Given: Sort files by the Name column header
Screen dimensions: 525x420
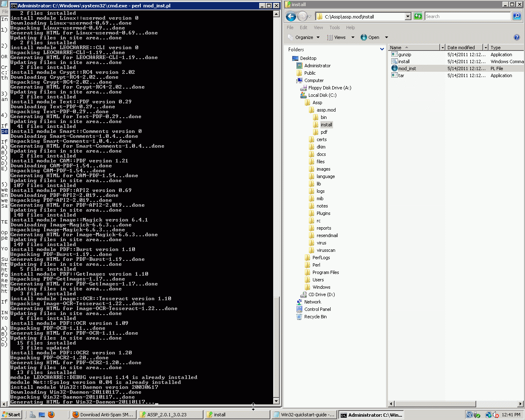Looking at the screenshot, I should click(x=414, y=48).
